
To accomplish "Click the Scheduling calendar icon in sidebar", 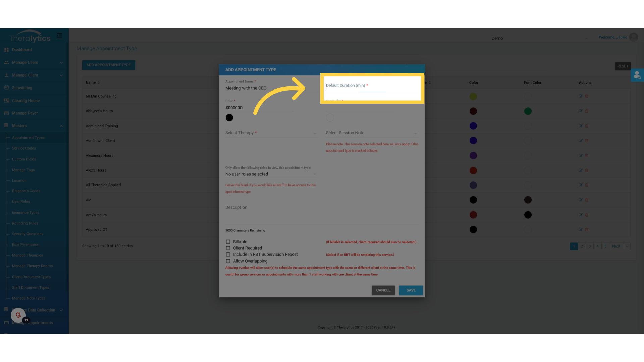I will pyautogui.click(x=6, y=88).
